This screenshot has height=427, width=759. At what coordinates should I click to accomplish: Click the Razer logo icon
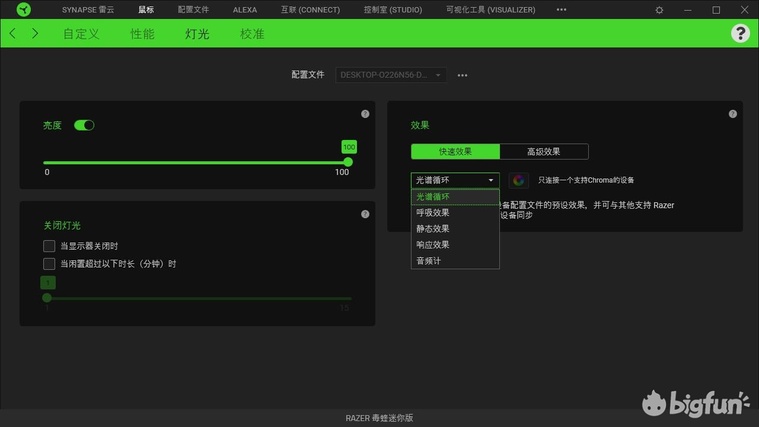23,9
